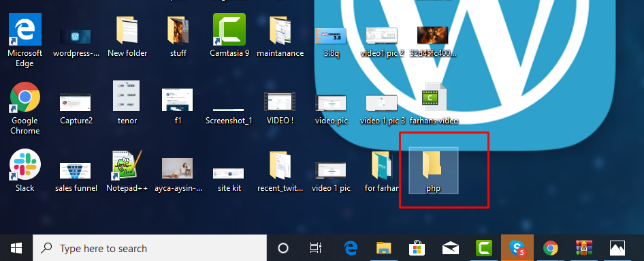644x261 pixels.
Task: Open Microsoft Store from the taskbar
Action: [417, 248]
